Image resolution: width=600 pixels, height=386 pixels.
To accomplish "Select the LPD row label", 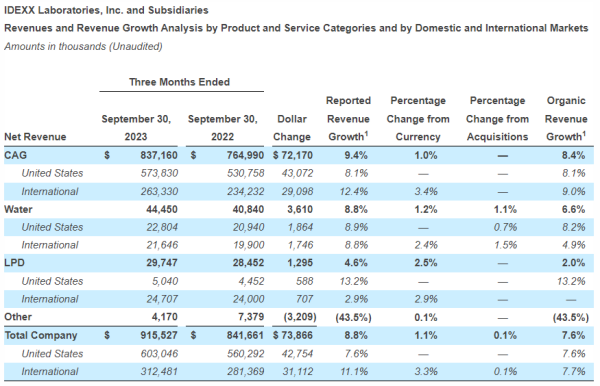I will point(15,263).
